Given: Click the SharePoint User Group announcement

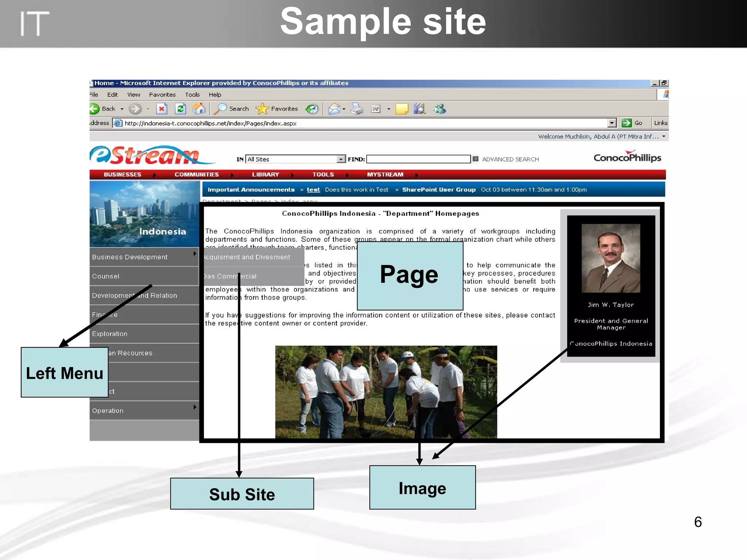Looking at the screenshot, I should pyautogui.click(x=439, y=190).
